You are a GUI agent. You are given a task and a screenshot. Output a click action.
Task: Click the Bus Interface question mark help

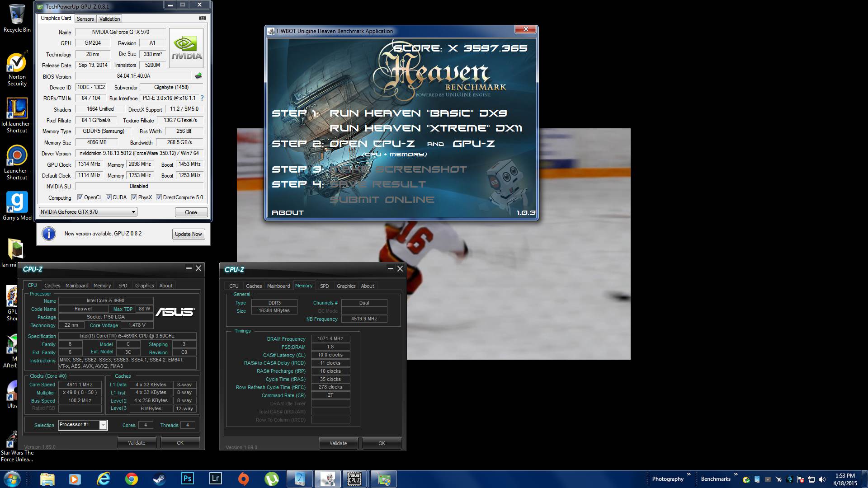202,98
